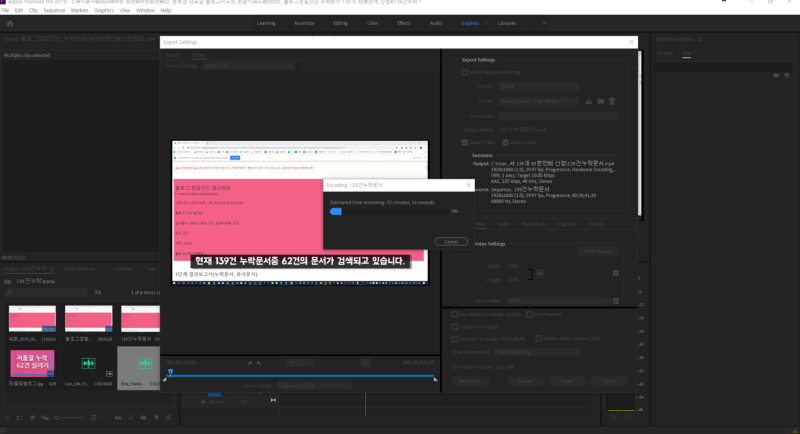This screenshot has width=800, height=434.
Task: Open the Sequence menu
Action: (54, 10)
